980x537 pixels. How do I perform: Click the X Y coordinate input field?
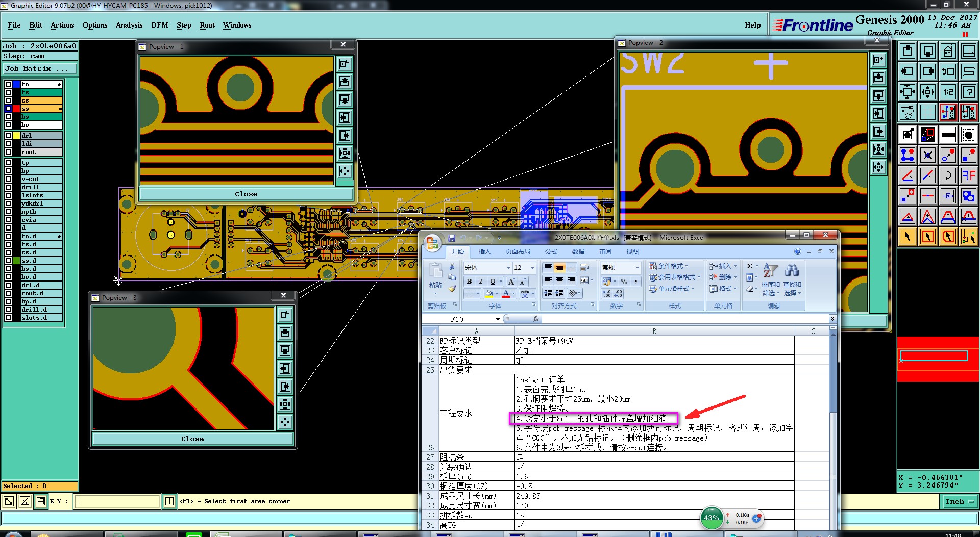[118, 501]
